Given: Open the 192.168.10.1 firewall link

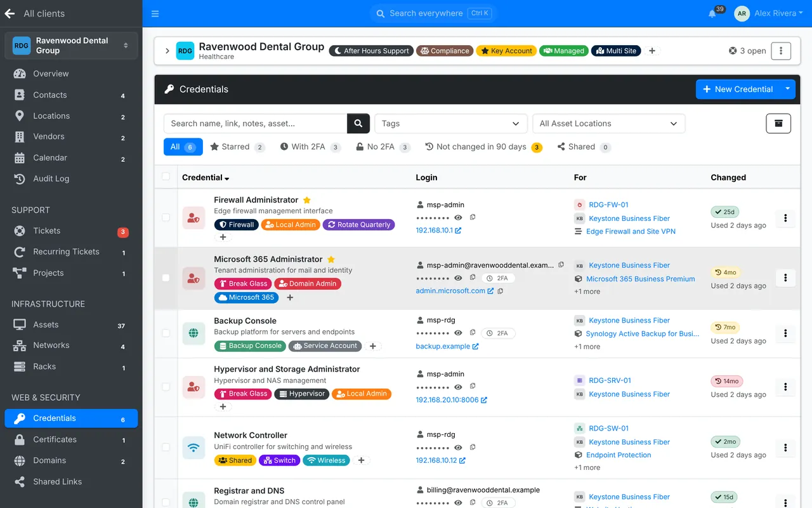Looking at the screenshot, I should (438, 231).
